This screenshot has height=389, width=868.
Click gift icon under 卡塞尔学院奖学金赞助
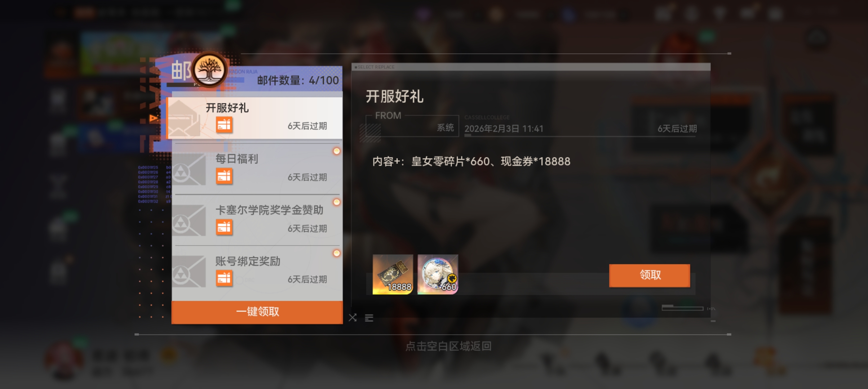(224, 227)
